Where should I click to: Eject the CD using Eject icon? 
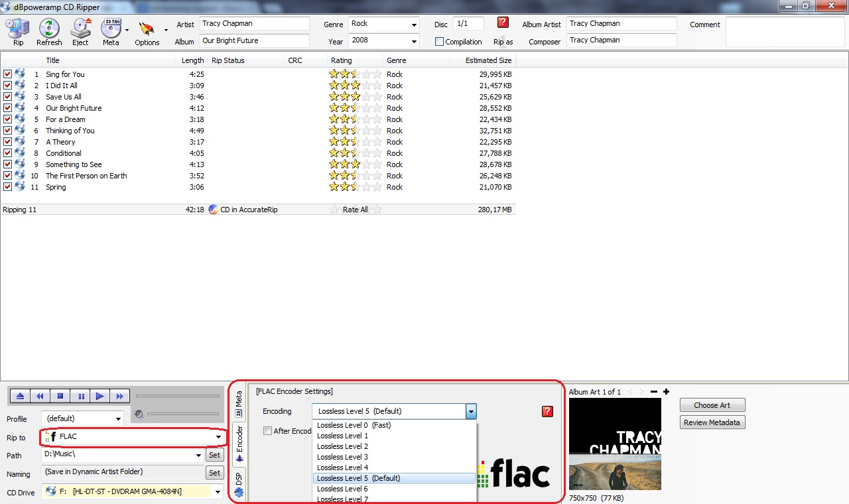(x=80, y=31)
